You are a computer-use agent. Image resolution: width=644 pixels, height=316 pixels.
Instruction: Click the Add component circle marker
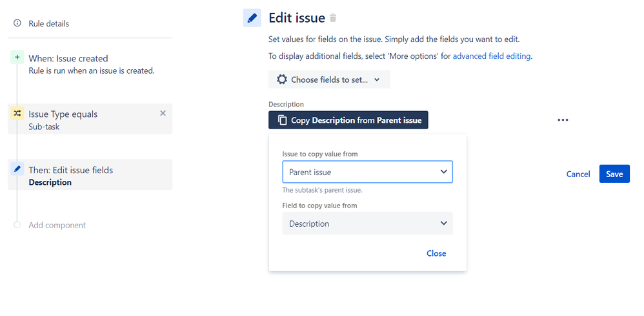17,225
